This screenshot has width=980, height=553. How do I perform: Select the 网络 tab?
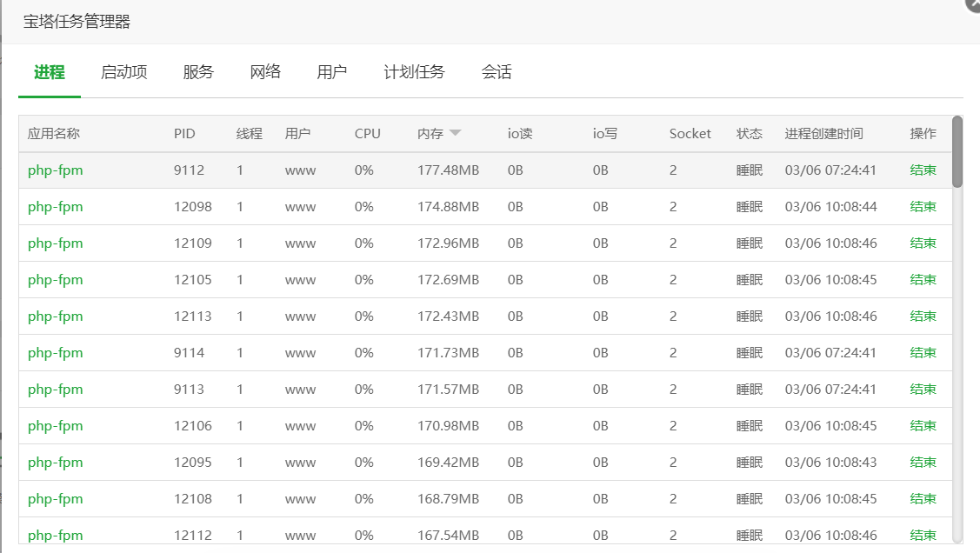[x=265, y=72]
